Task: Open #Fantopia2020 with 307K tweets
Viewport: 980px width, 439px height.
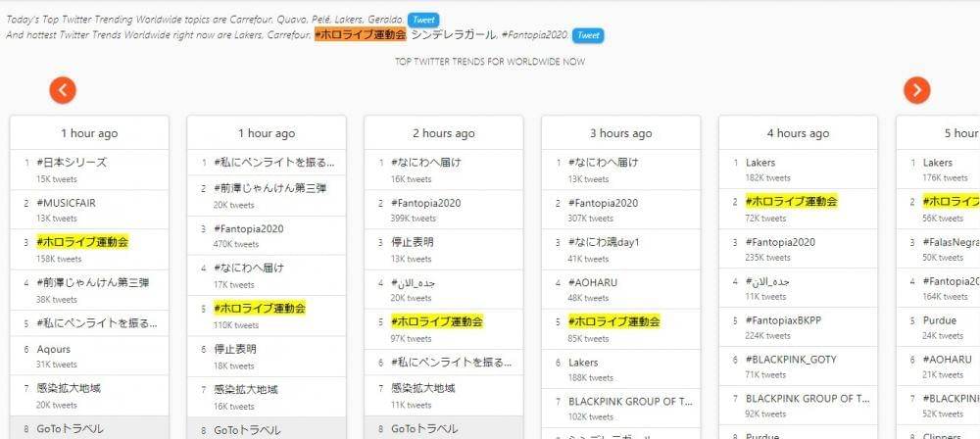Action: 604,203
